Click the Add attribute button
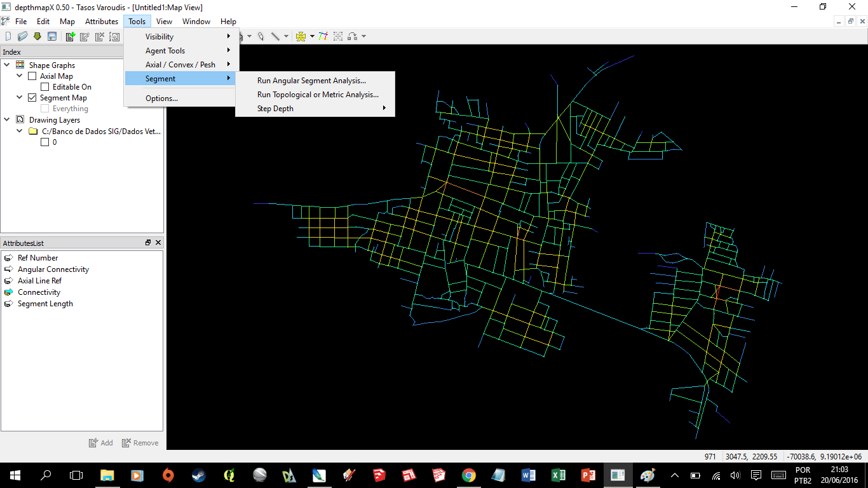Viewport: 868px width, 488px height. (100, 443)
